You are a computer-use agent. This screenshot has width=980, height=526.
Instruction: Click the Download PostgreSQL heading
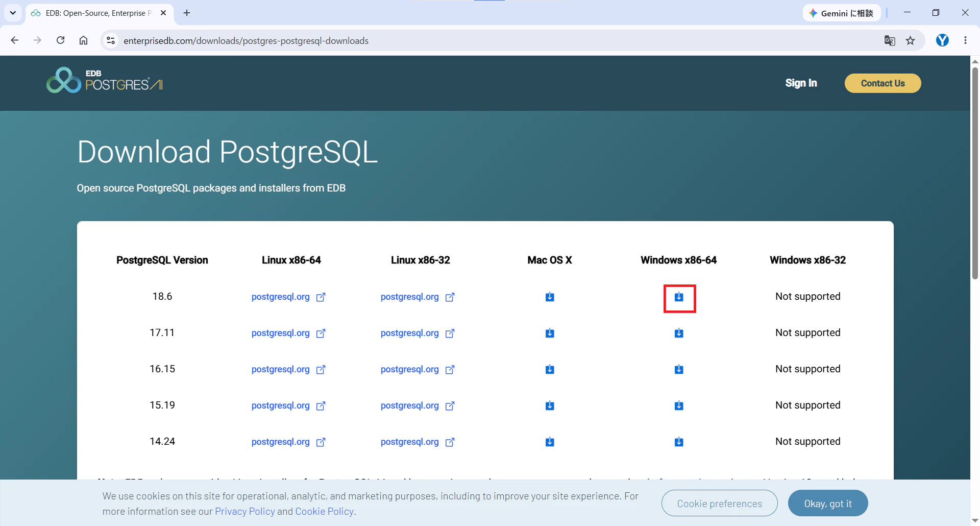click(x=228, y=152)
